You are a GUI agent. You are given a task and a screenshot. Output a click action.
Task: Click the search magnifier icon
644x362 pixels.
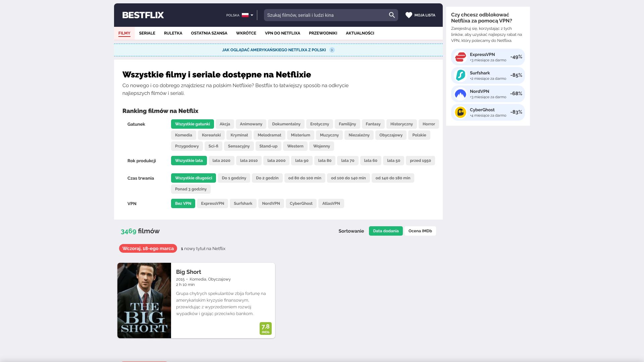(x=392, y=15)
